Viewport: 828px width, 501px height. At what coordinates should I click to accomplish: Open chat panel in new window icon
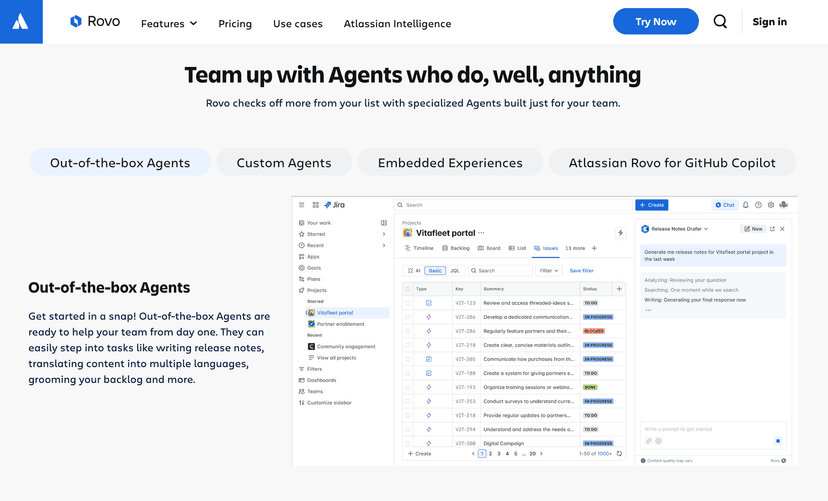[773, 229]
